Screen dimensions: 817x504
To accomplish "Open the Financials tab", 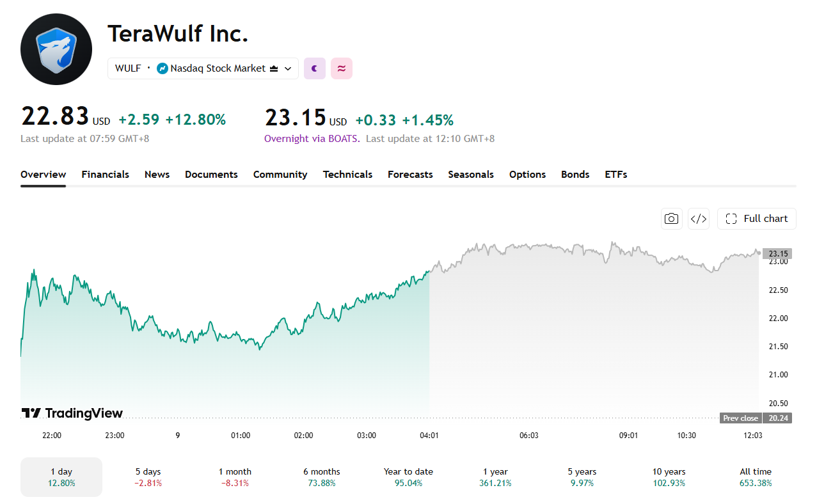I will point(106,175).
